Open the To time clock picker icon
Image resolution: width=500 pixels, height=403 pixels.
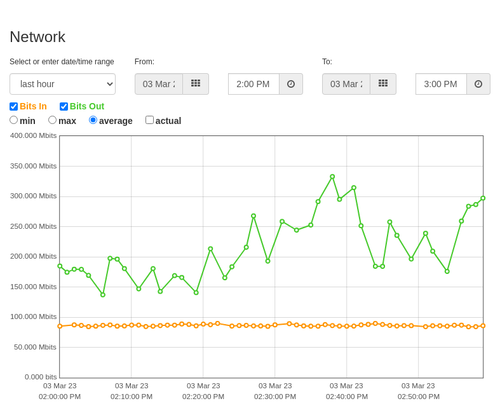click(x=478, y=84)
